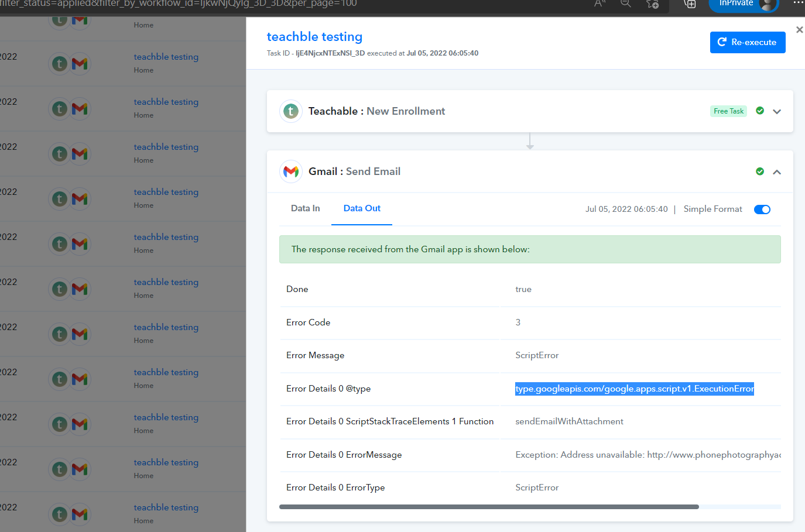This screenshot has height=532, width=805.
Task: Click the Re-execute button
Action: (x=748, y=42)
